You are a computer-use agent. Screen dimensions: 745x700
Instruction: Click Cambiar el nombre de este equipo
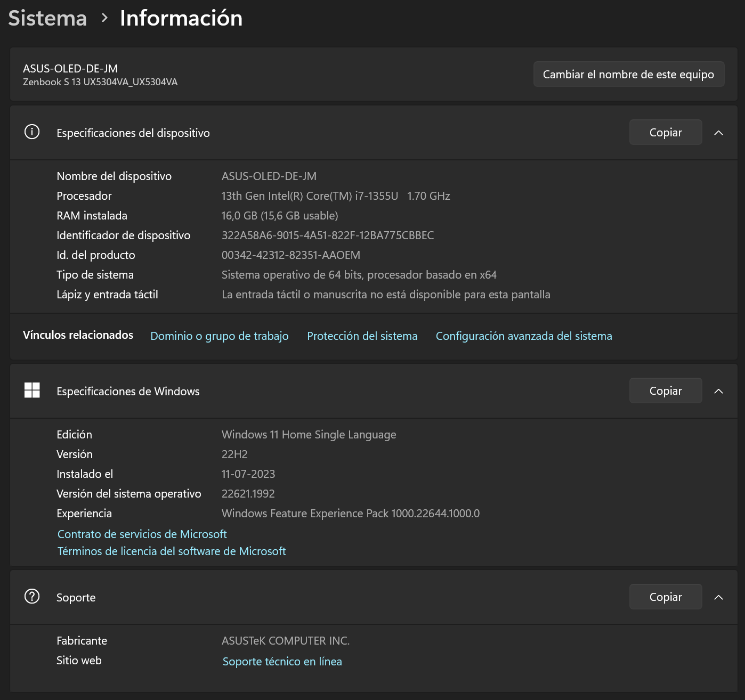tap(628, 74)
